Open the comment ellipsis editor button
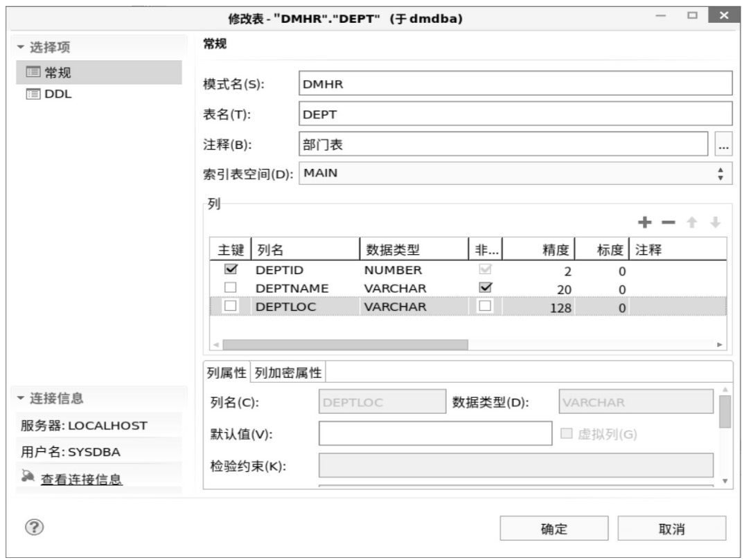The width and height of the screenshot is (744, 560). pos(723,145)
